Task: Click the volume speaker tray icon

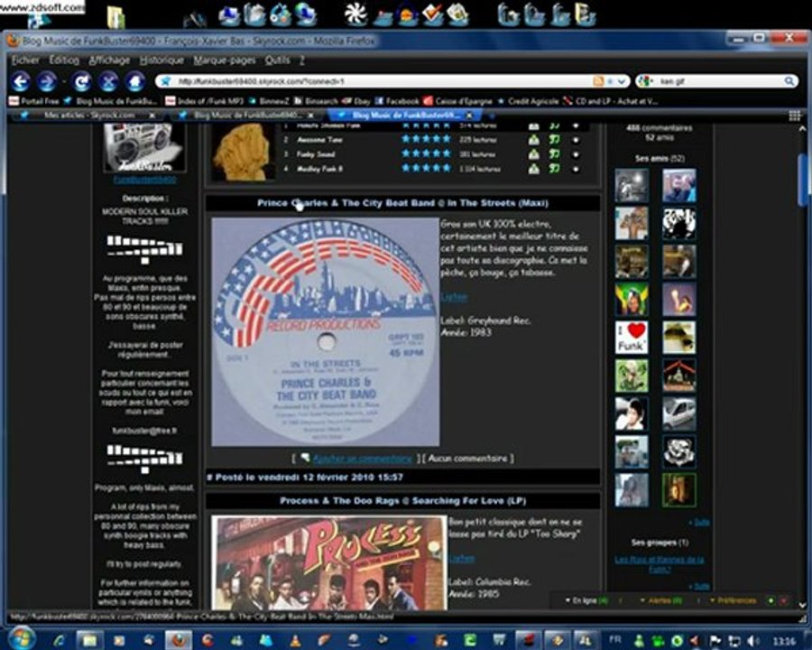Action: 753,641
